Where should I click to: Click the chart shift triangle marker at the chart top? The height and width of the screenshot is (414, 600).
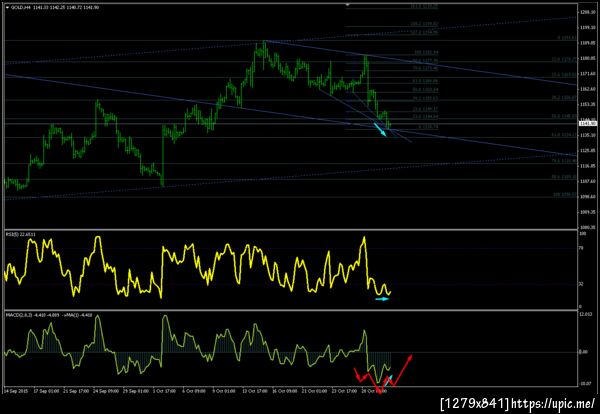coord(348,5)
